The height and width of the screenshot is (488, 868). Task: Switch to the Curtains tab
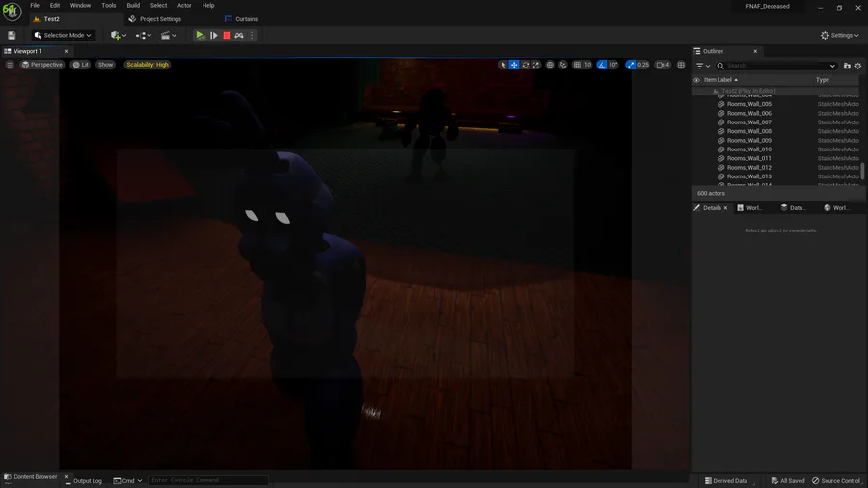click(x=246, y=19)
